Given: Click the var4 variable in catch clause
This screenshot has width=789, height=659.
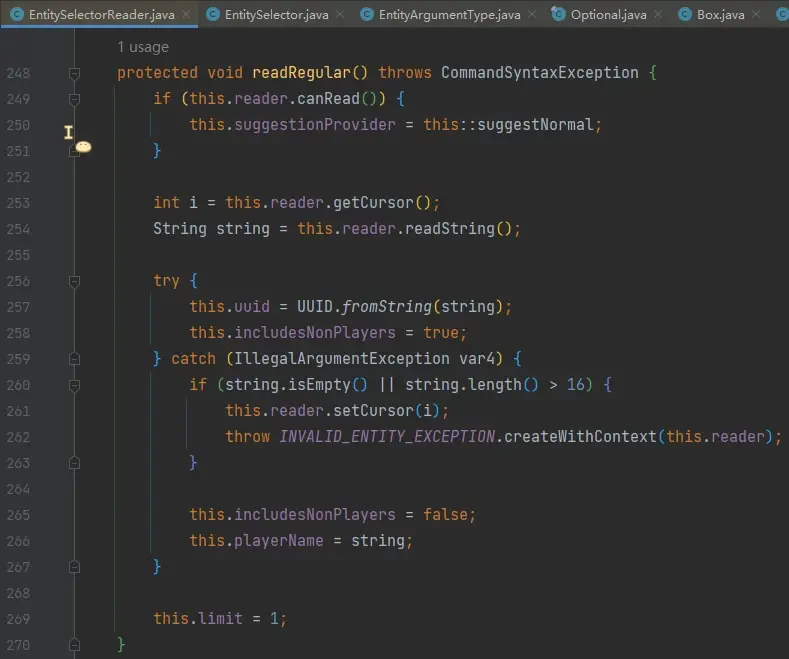Looking at the screenshot, I should [x=477, y=359].
